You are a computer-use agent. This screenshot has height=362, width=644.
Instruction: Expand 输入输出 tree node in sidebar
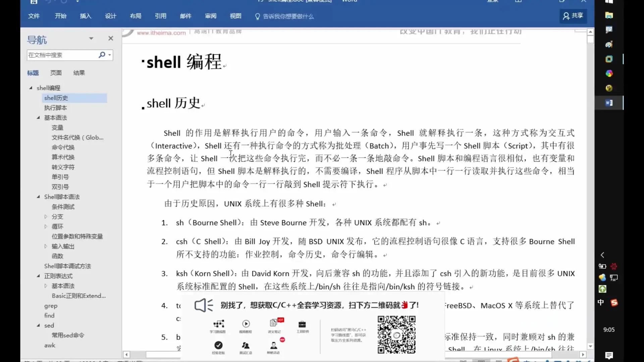pyautogui.click(x=46, y=246)
